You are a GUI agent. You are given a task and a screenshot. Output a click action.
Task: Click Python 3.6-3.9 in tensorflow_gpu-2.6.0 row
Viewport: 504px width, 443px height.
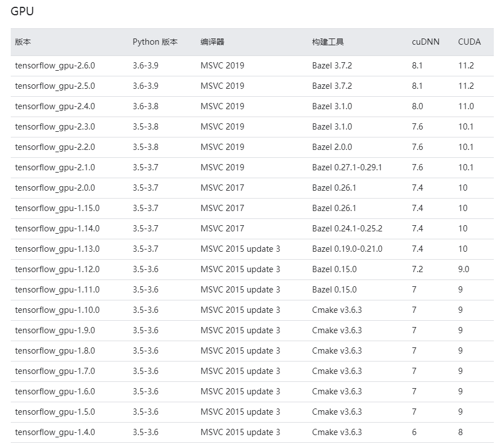coord(145,66)
